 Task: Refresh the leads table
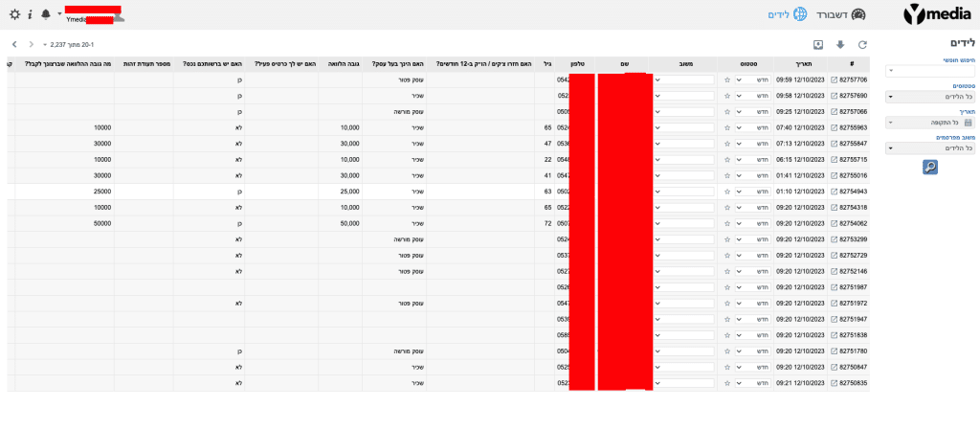tap(862, 45)
